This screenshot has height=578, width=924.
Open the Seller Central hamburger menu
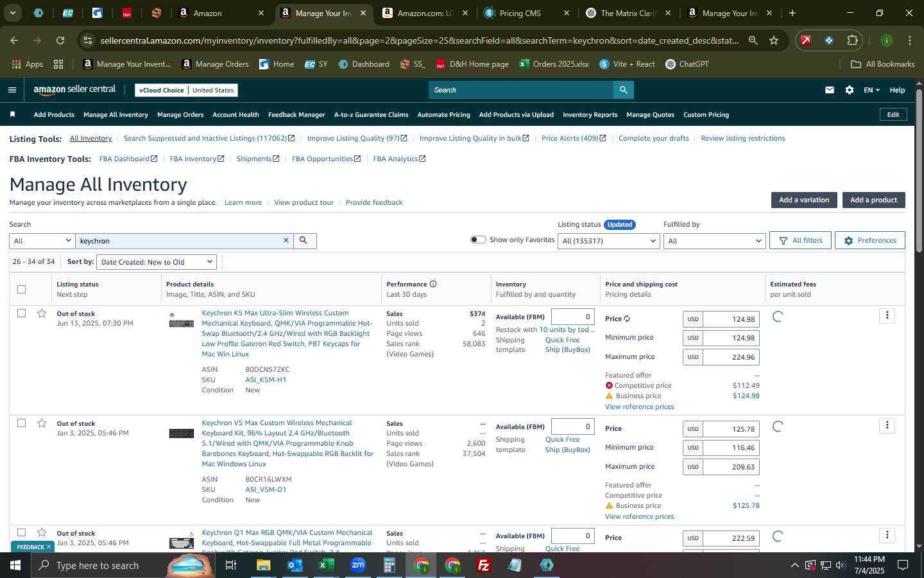[12, 90]
